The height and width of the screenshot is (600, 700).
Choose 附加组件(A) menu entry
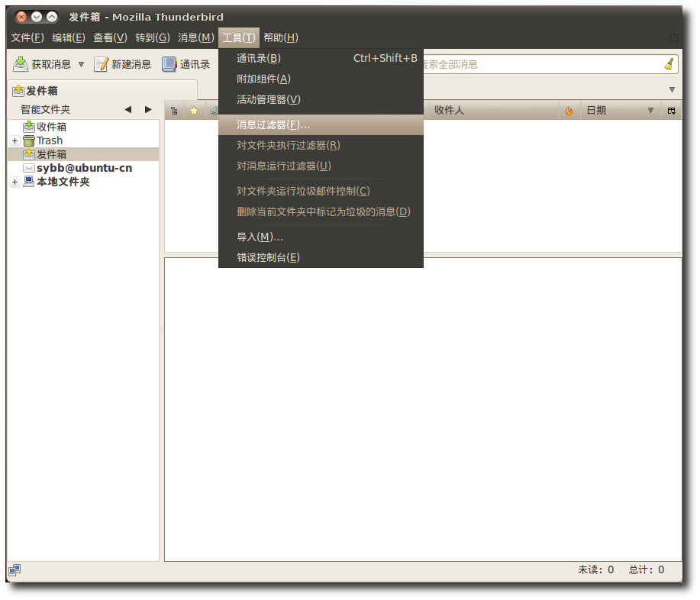click(321, 79)
